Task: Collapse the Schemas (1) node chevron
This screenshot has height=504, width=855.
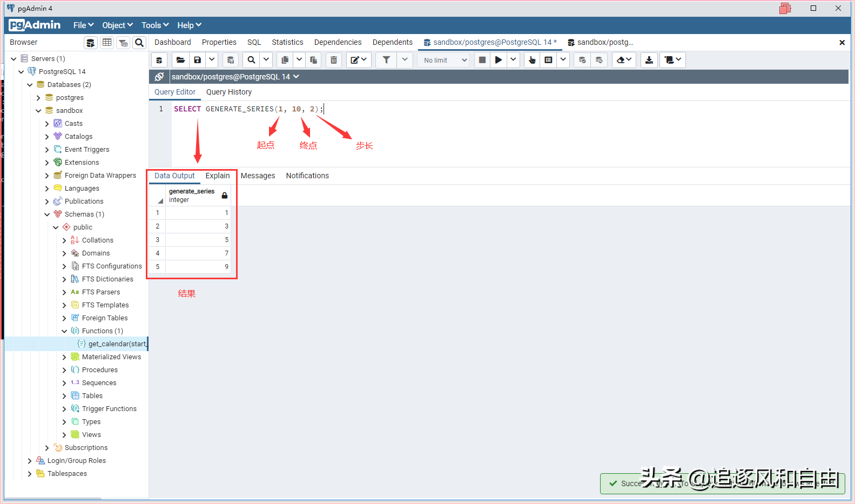Action: pyautogui.click(x=47, y=214)
